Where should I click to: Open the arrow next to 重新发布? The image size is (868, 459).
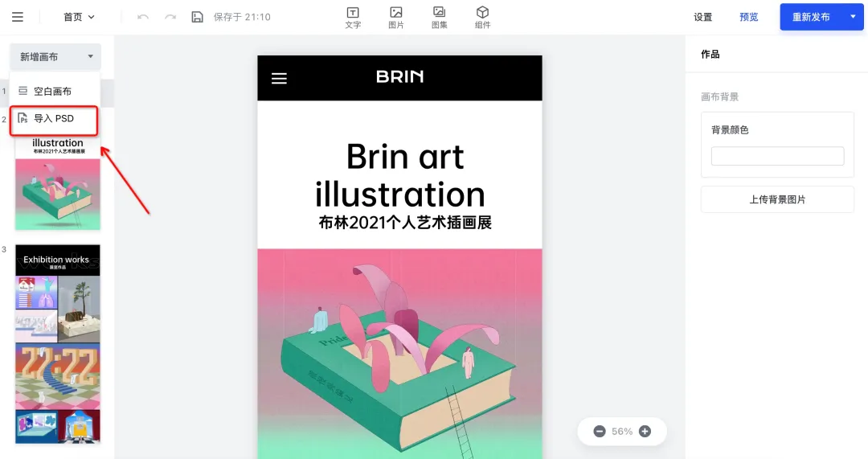(x=853, y=17)
